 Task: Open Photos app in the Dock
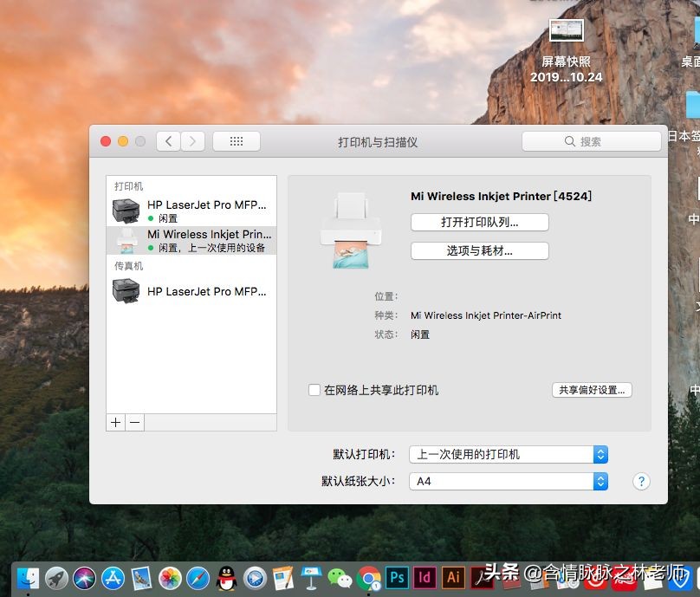pyautogui.click(x=170, y=578)
